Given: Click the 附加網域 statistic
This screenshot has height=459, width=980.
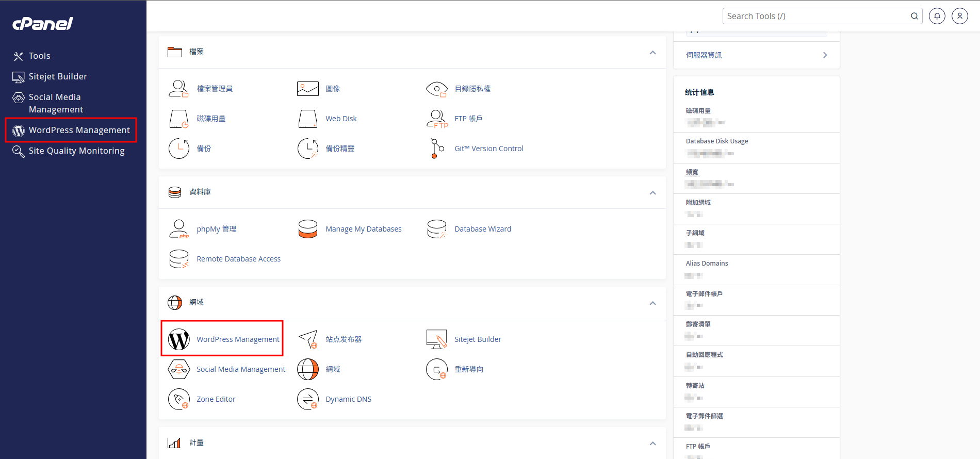Looking at the screenshot, I should pos(698,203).
